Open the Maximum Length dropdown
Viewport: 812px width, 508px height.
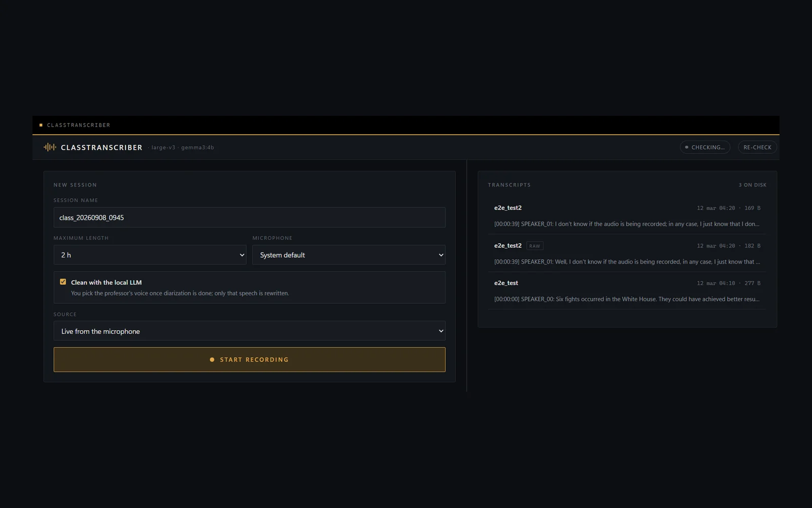click(x=150, y=255)
